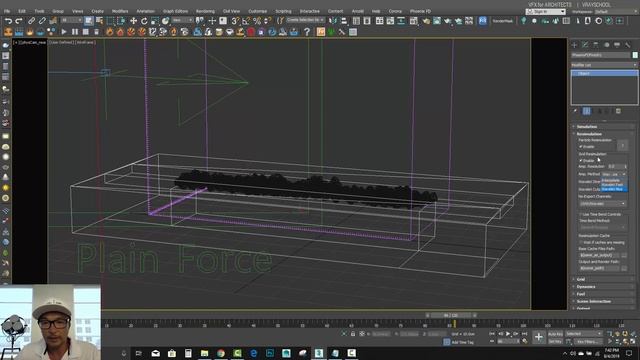Open the File menu
Viewport: 640px width, 360px height.
coord(7,11)
